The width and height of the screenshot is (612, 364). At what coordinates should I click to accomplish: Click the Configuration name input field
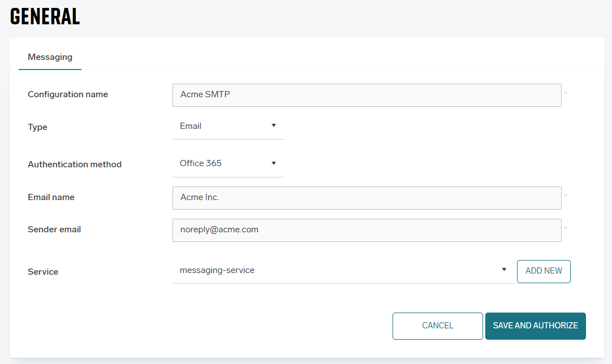367,95
